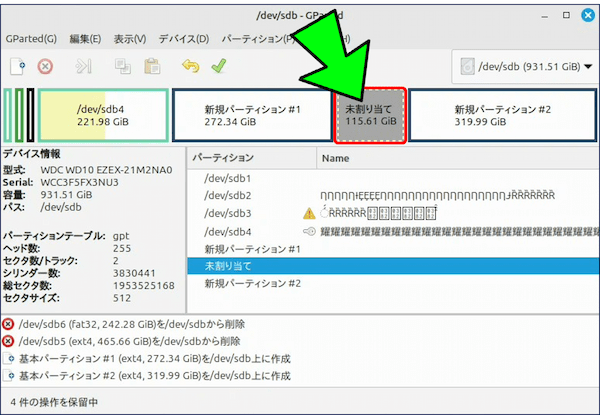Select 新規パーティション #1 row in partition list
Viewport: 600px width, 415px height.
click(252, 249)
